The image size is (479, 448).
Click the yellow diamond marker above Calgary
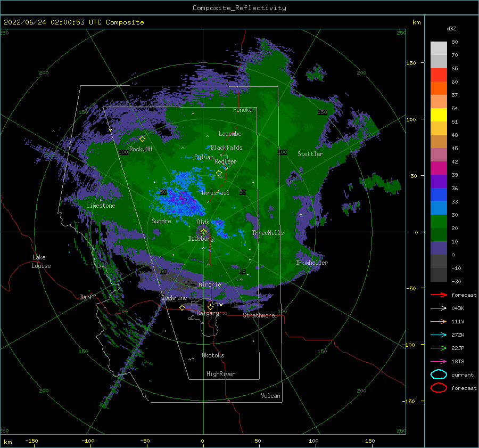(210, 307)
